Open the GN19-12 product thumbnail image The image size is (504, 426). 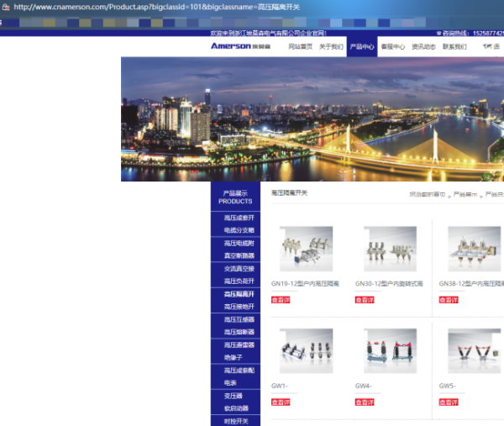306,248
